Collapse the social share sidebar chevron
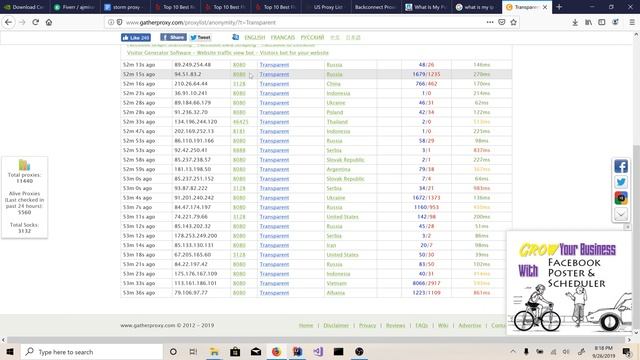Image resolution: width=640 pixels, height=360 pixels. click(x=621, y=214)
